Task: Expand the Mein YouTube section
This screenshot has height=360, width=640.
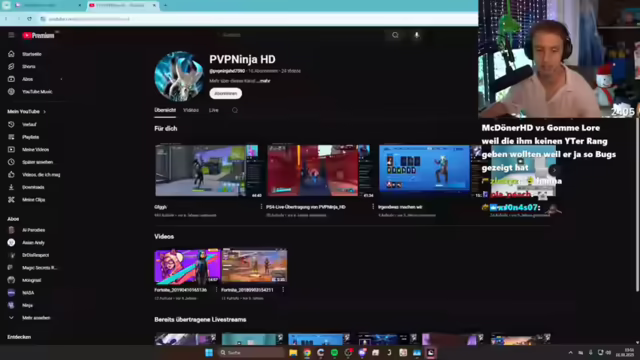Action: (27, 111)
